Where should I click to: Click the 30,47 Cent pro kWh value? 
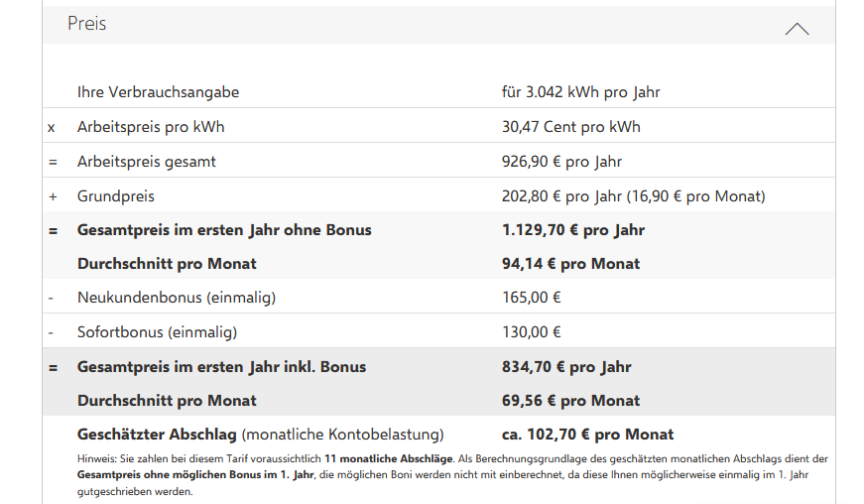point(570,127)
